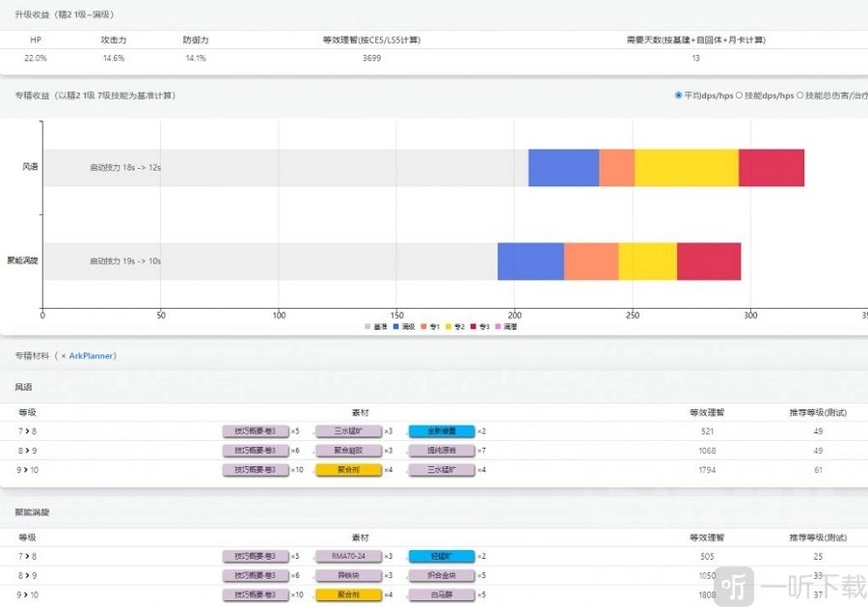This screenshot has width=868, height=607.
Task: Toggle the 专2 yellow legend entry
Action: coord(450,327)
